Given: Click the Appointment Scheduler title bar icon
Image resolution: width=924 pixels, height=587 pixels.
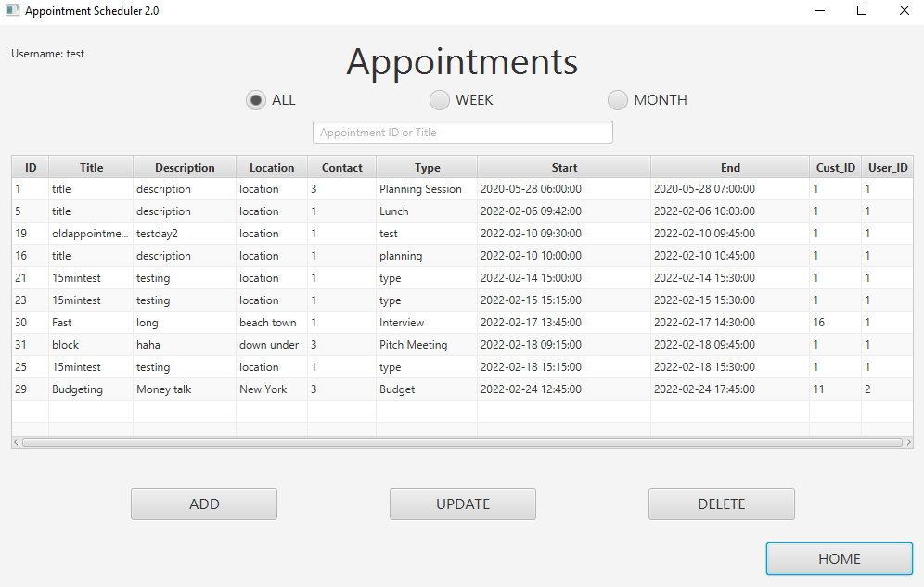Looking at the screenshot, I should [x=13, y=10].
